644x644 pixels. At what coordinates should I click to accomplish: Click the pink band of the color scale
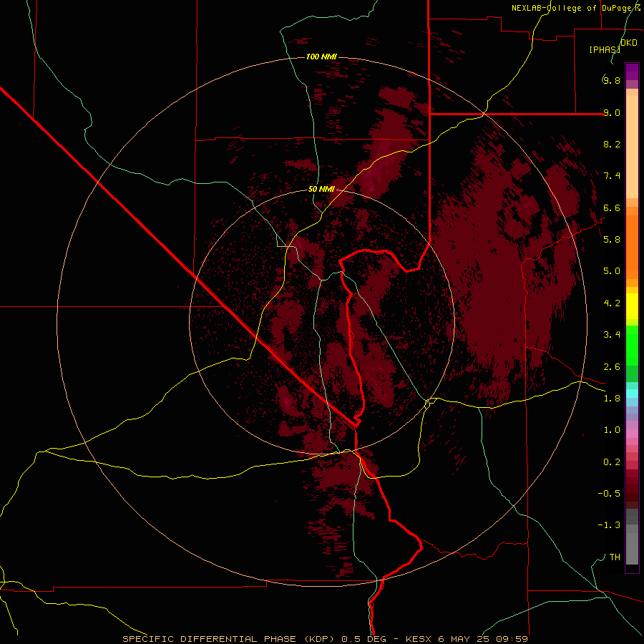coord(632,434)
